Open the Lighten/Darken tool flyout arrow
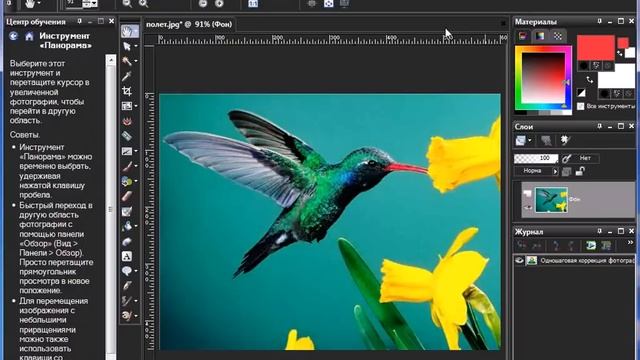Viewport: 640px width, 360px height. pyautogui.click(x=136, y=181)
